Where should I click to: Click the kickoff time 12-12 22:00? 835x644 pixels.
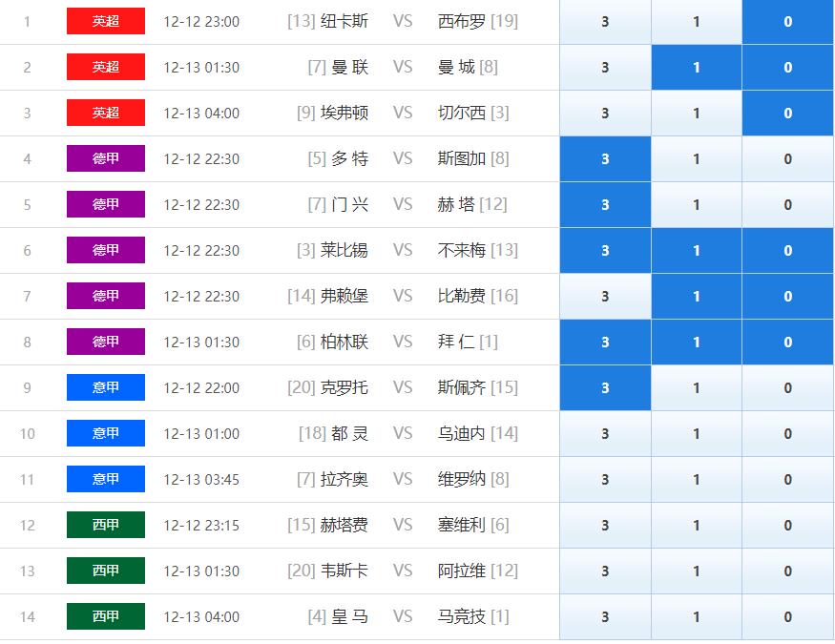coord(201,388)
